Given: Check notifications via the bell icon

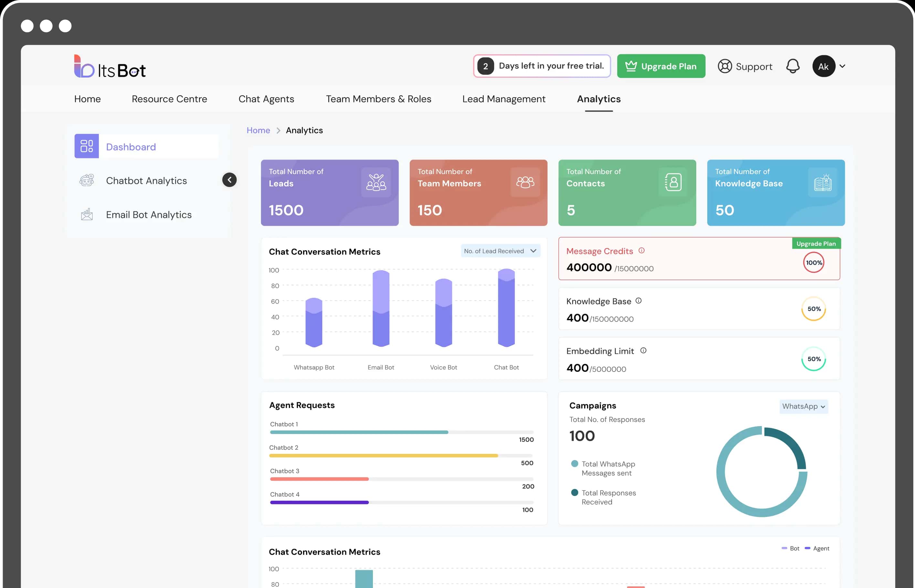Looking at the screenshot, I should pyautogui.click(x=793, y=66).
